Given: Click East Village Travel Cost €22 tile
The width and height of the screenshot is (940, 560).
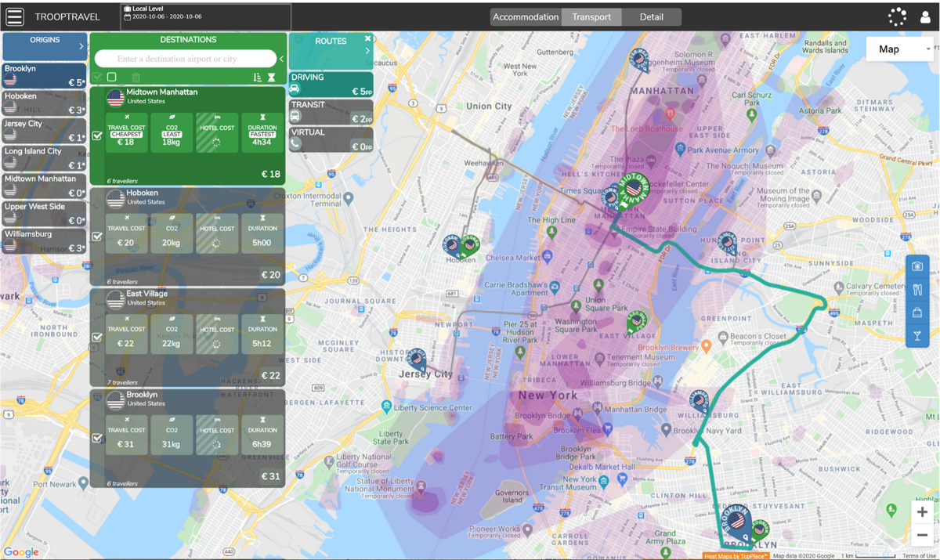Looking at the screenshot, I should tap(126, 334).
